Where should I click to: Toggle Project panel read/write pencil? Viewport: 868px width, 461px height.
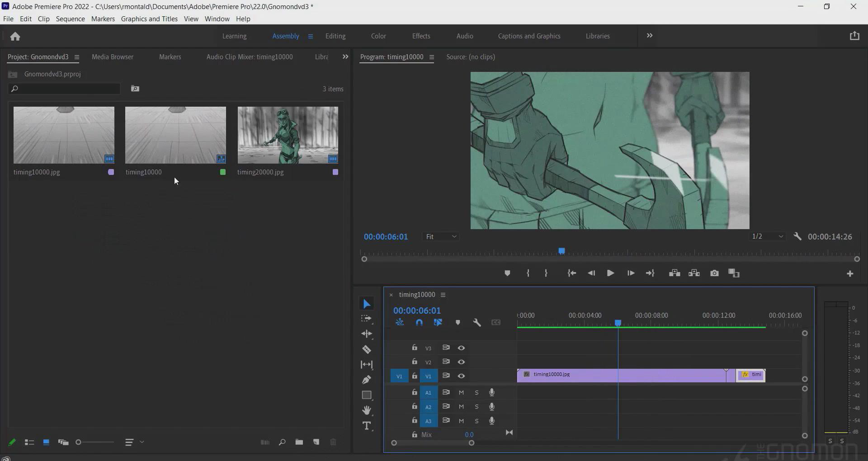pyautogui.click(x=12, y=442)
